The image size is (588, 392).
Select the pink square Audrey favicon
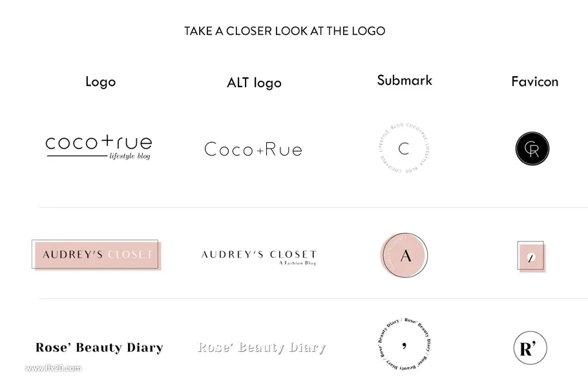531,256
